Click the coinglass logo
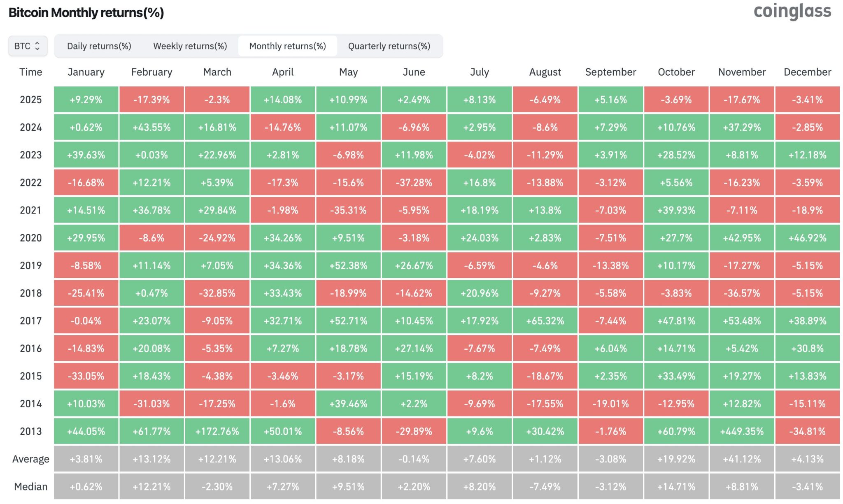The height and width of the screenshot is (504, 843). (x=792, y=12)
